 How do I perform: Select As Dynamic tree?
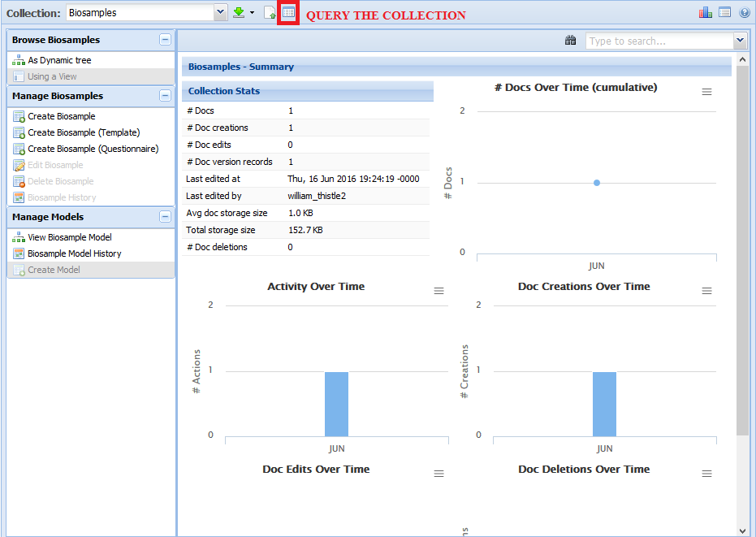tap(59, 60)
